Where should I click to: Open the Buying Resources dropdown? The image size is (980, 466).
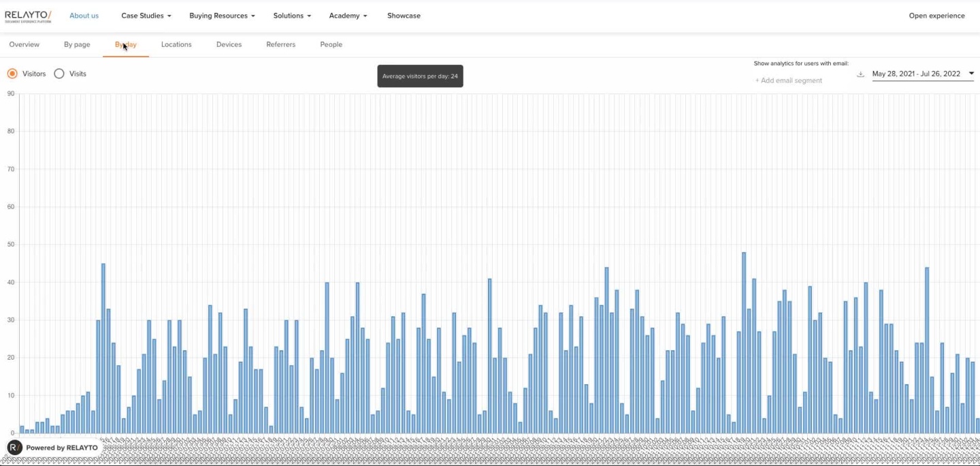coord(222,16)
